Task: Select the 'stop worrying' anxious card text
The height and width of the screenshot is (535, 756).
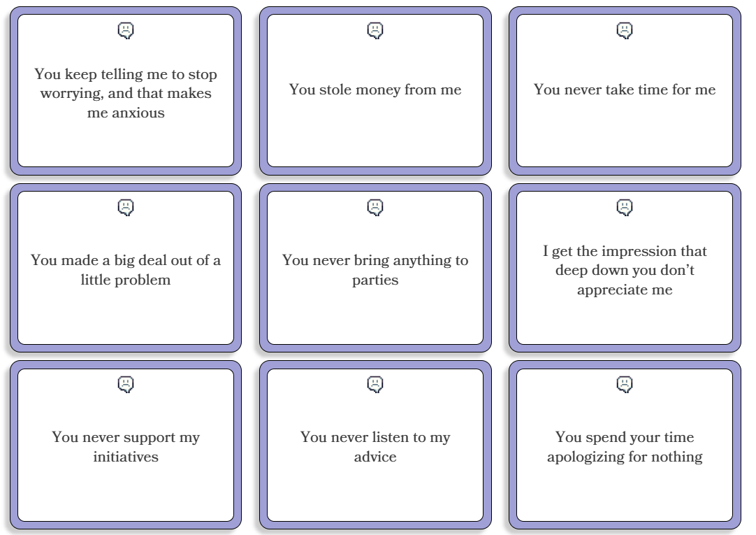Action: coord(126,93)
